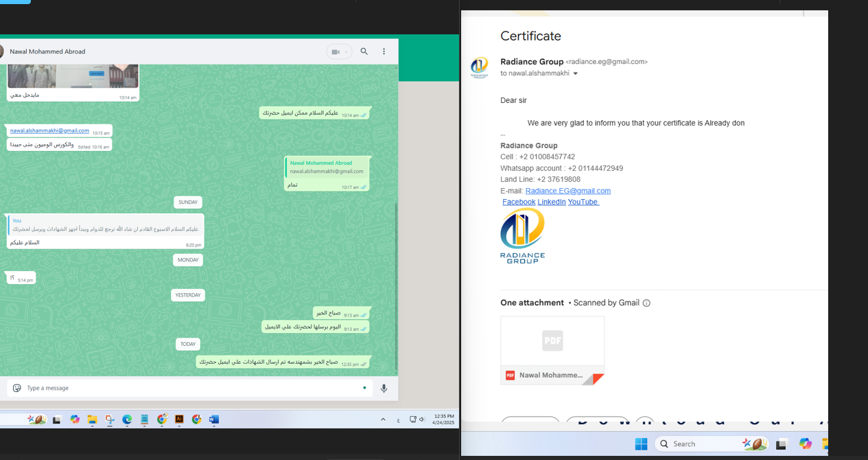Screen dimensions: 868x460
Task: Launch Copilot from right window taskbar
Action: pos(805,444)
